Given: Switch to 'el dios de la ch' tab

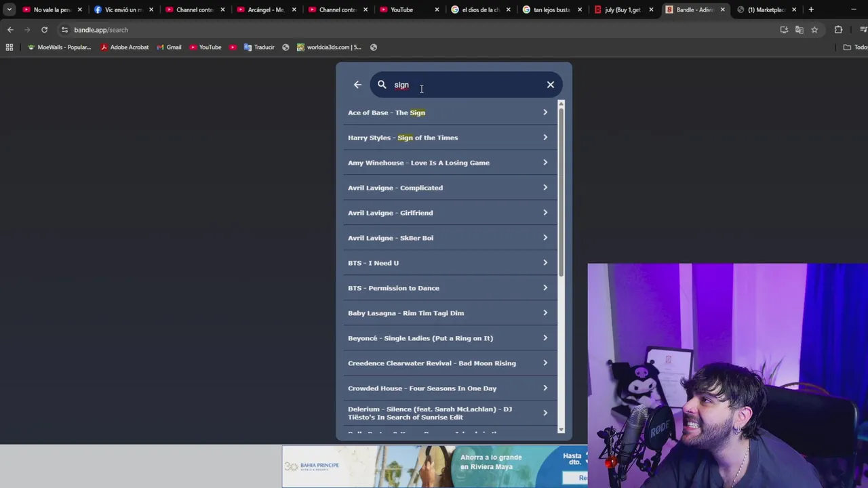Looking at the screenshot, I should coord(480,9).
